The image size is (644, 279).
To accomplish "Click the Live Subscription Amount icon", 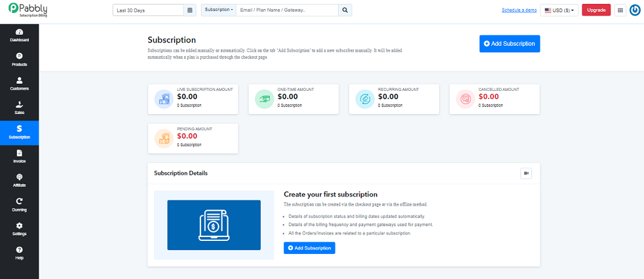I will point(164,99).
